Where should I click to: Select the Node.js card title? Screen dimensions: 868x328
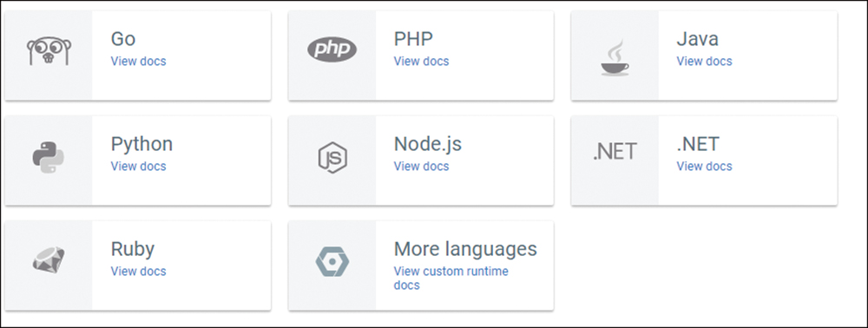click(427, 144)
